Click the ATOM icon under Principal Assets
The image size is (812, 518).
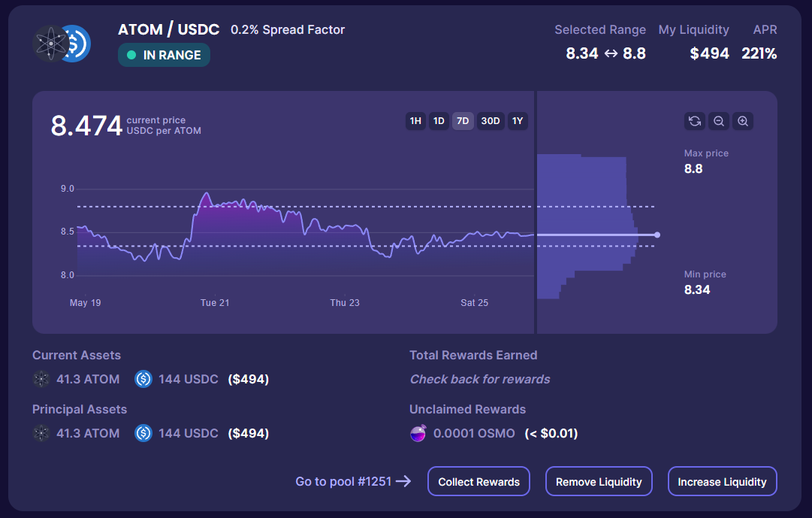41,433
